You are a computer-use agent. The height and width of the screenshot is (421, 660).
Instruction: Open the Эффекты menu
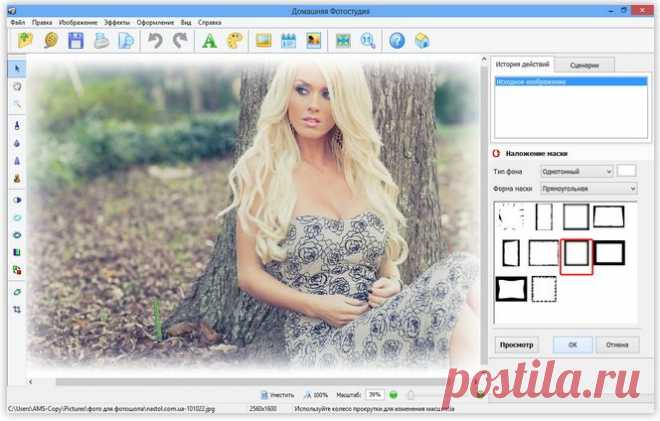tap(116, 21)
